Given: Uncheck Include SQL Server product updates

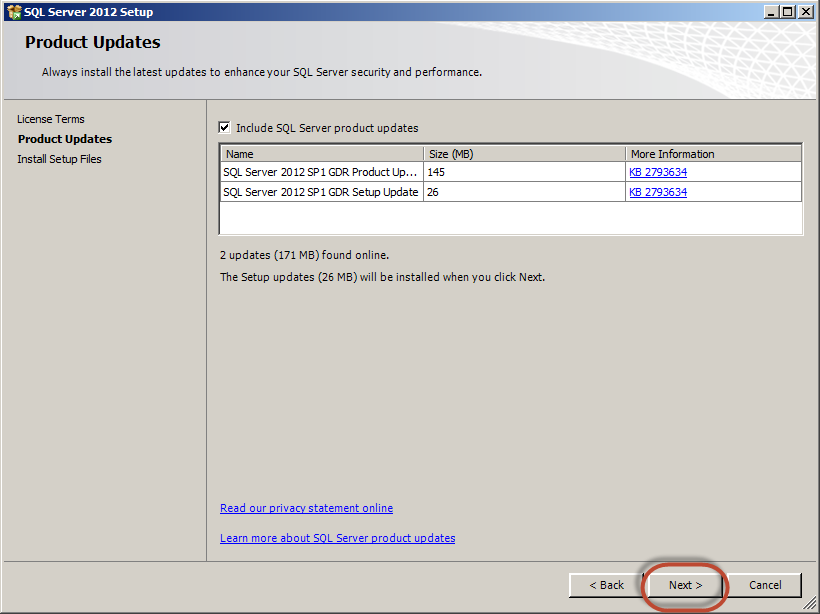Looking at the screenshot, I should (x=225, y=128).
